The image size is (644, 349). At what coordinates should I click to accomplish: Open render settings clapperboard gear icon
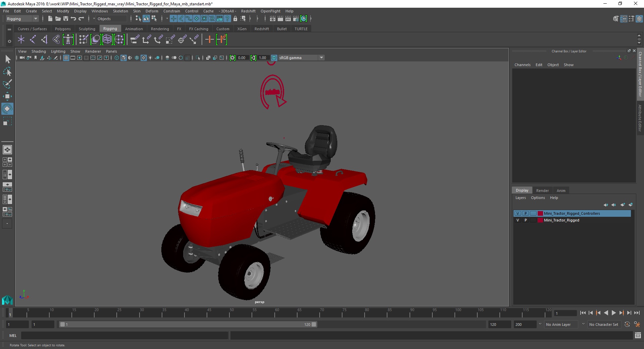point(296,19)
